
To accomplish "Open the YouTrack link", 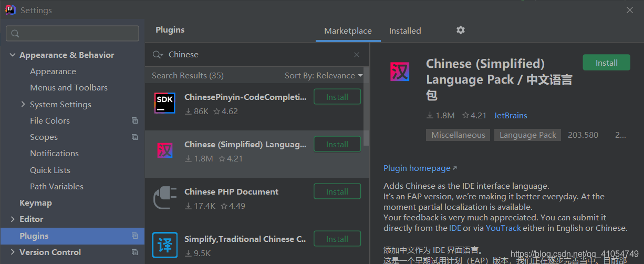I will (x=503, y=228).
